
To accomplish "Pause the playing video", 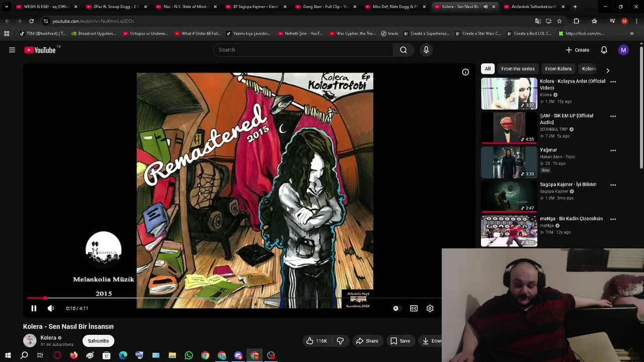I will pyautogui.click(x=34, y=308).
